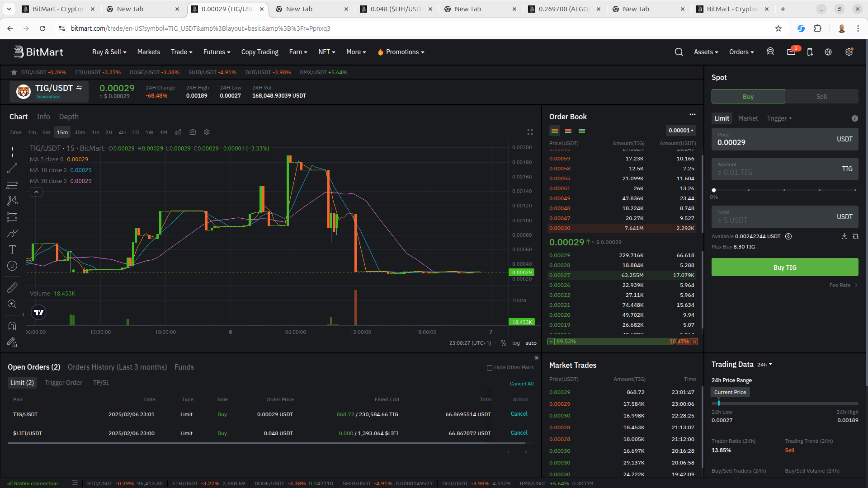Collapse the chart indicator legend
Viewport: 868px width, 488px height.
point(36,192)
